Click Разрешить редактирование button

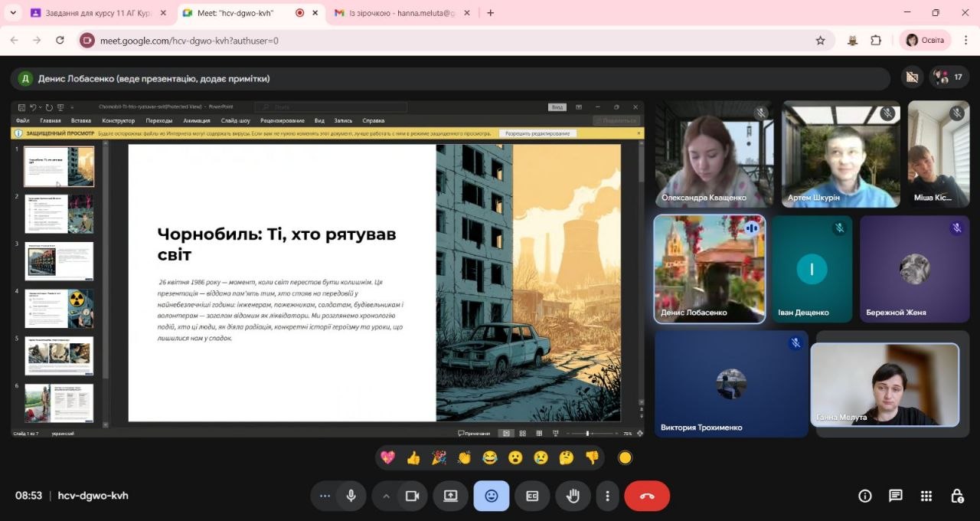(x=537, y=133)
